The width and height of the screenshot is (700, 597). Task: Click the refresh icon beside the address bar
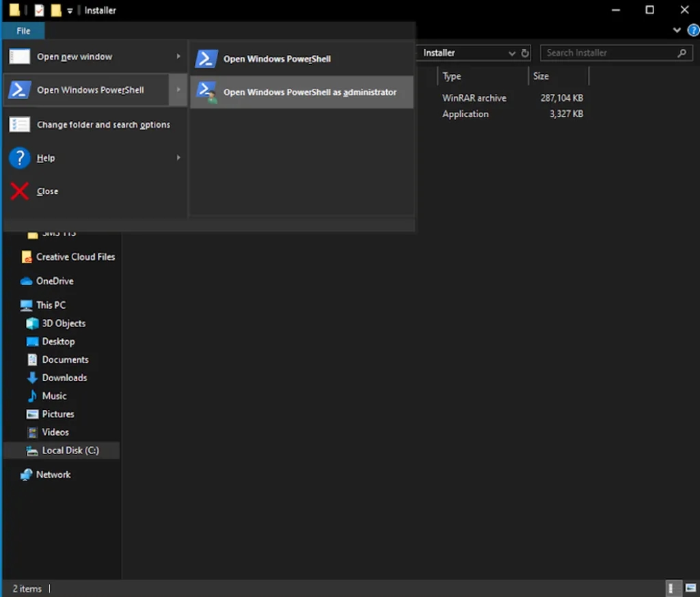coord(525,53)
